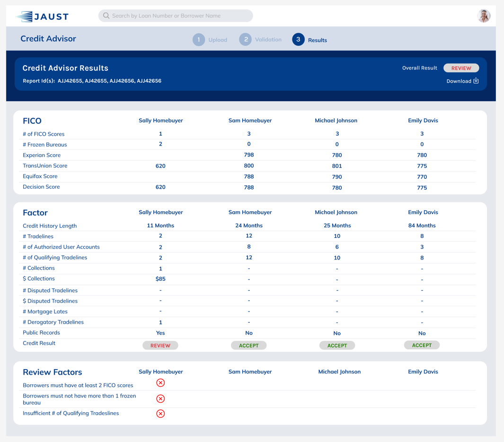Click Sally Homebuyer header in FICO table
Viewport: 504px width, 442px height.
pyautogui.click(x=160, y=121)
